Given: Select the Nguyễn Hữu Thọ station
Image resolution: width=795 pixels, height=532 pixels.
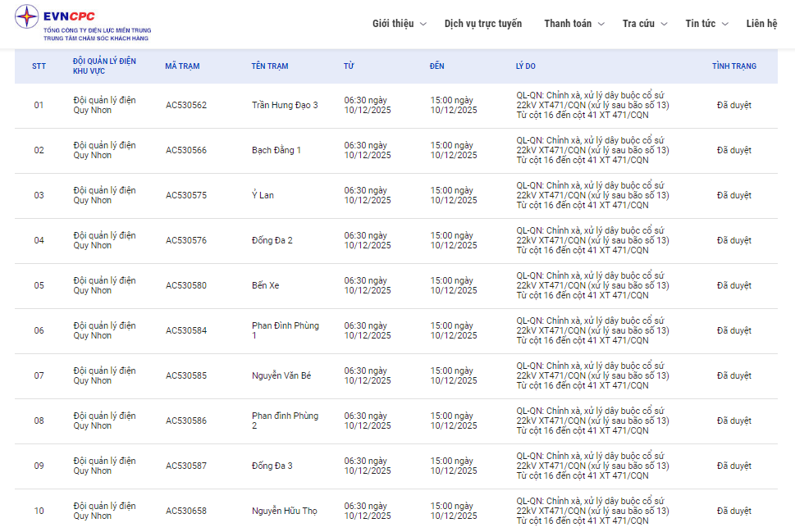Looking at the screenshot, I should (x=284, y=512).
